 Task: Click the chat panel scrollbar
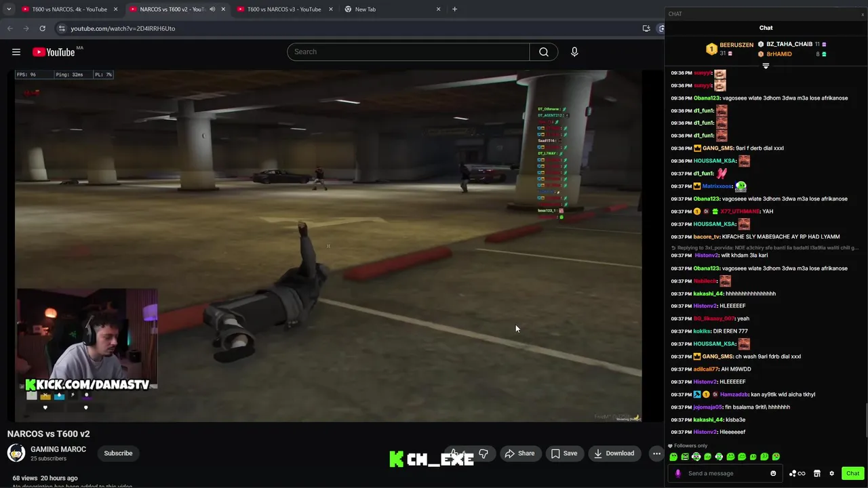866,420
